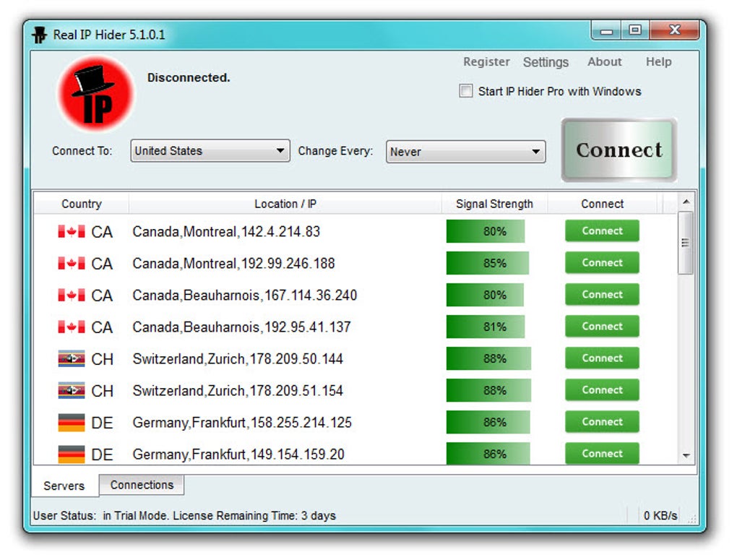This screenshot has width=737, height=560.
Task: Click the red IP Hider top hat logo
Action: pos(95,93)
